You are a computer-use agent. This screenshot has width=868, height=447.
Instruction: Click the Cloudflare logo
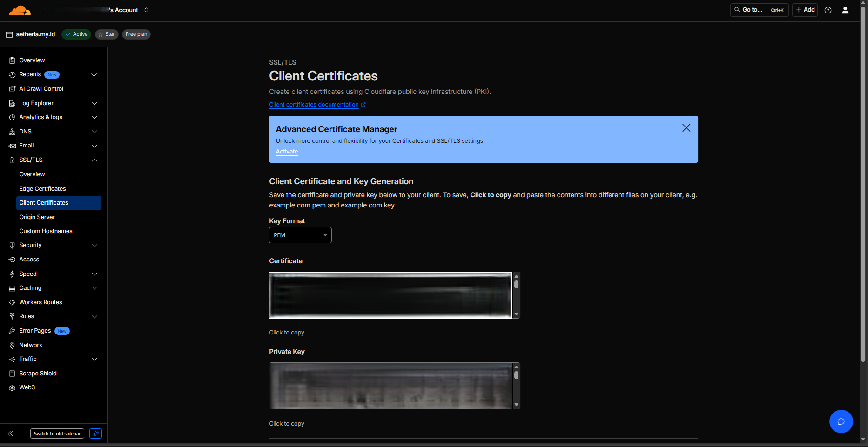tap(20, 10)
